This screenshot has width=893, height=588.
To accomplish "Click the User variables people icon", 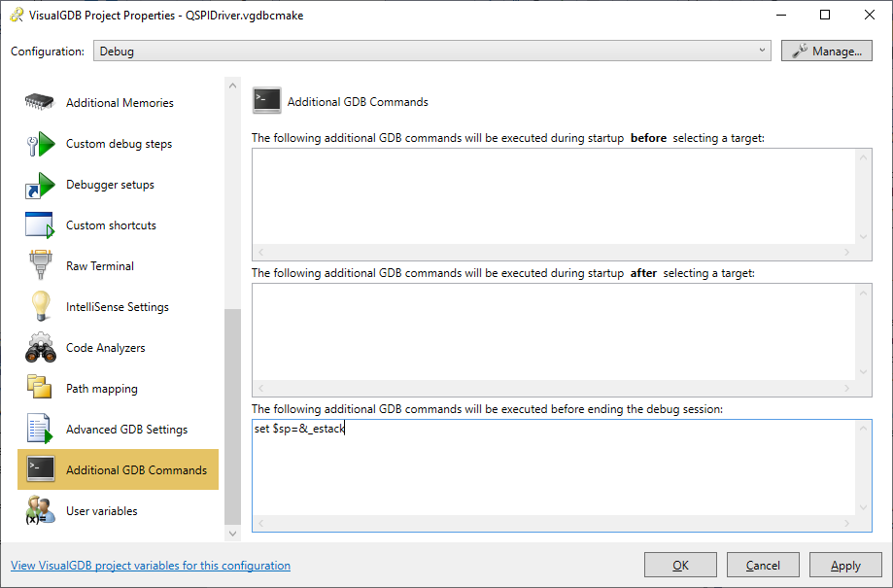I will coord(41,510).
